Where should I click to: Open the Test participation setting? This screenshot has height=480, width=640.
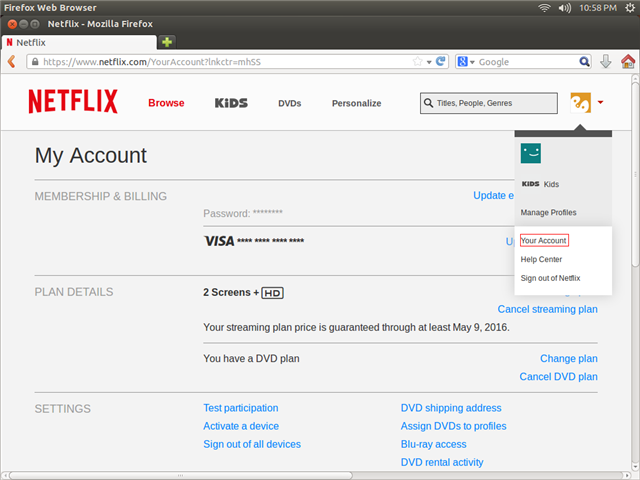tap(241, 408)
